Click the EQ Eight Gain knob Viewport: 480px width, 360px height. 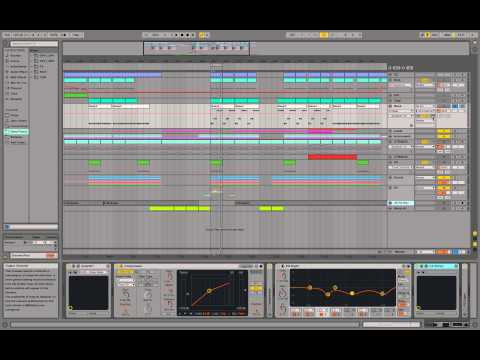click(283, 293)
